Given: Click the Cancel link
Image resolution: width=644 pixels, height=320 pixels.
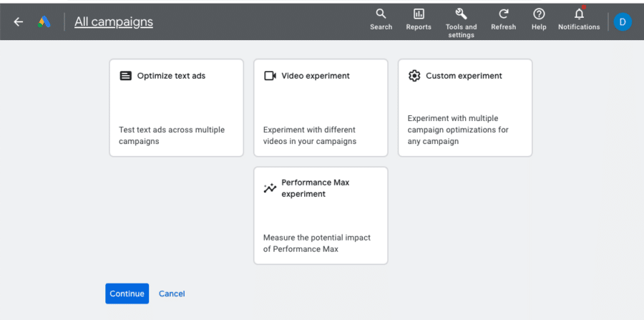Looking at the screenshot, I should [x=172, y=294].
